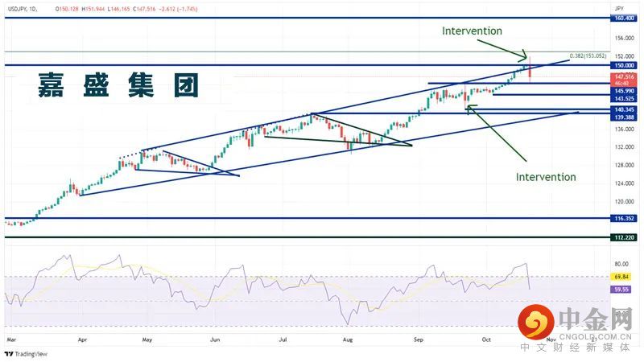Click the Oct label on time axis
The width and height of the screenshot is (644, 362).
(x=486, y=339)
